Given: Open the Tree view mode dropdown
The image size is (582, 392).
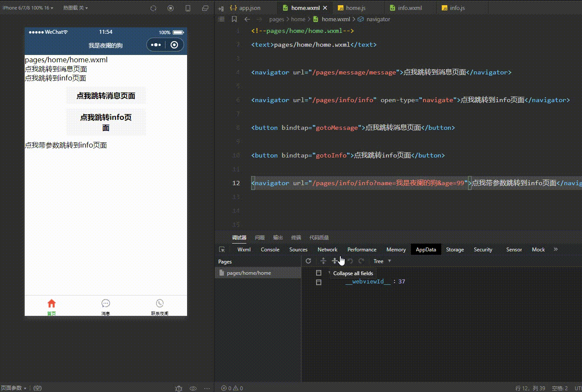Looking at the screenshot, I should 382,261.
